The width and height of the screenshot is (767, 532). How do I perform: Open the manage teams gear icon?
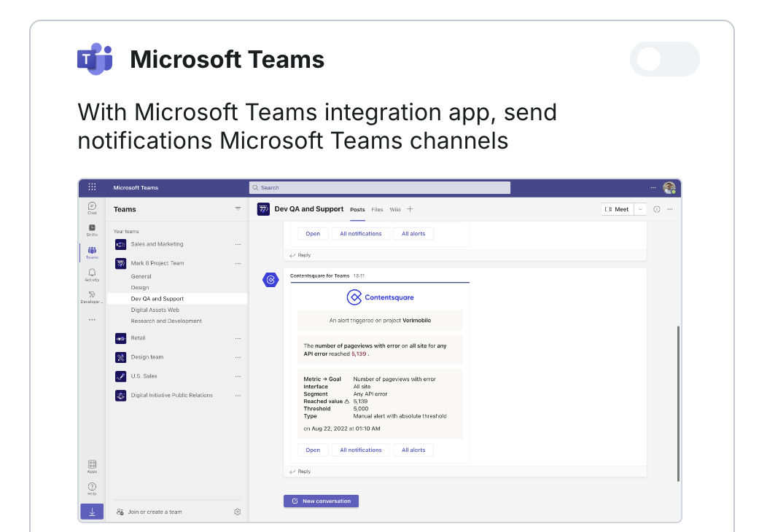pos(237,512)
